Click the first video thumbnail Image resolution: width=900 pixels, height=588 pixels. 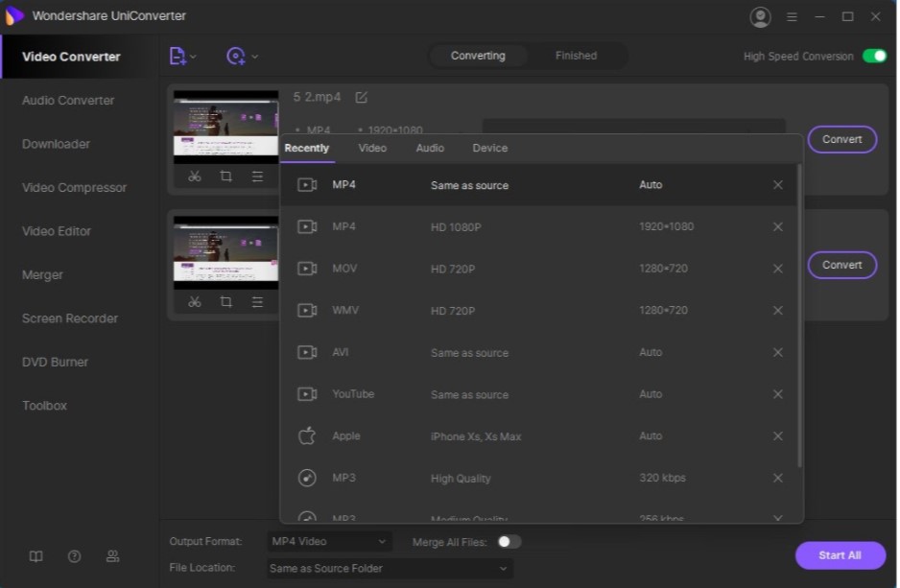(x=225, y=127)
